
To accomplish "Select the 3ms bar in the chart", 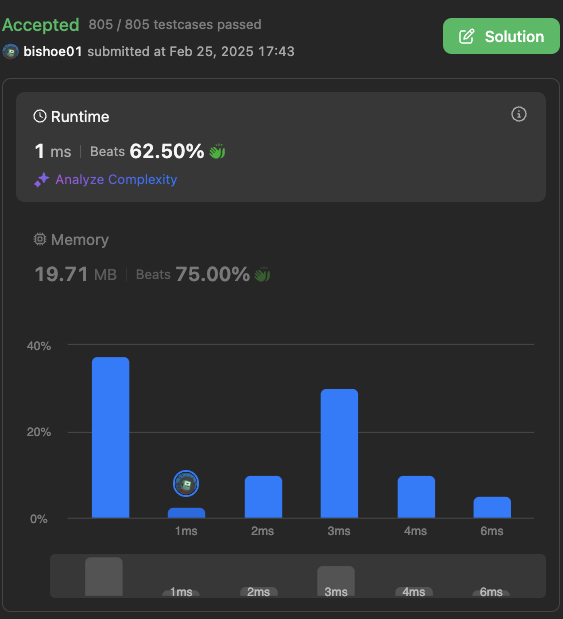I will point(339,453).
